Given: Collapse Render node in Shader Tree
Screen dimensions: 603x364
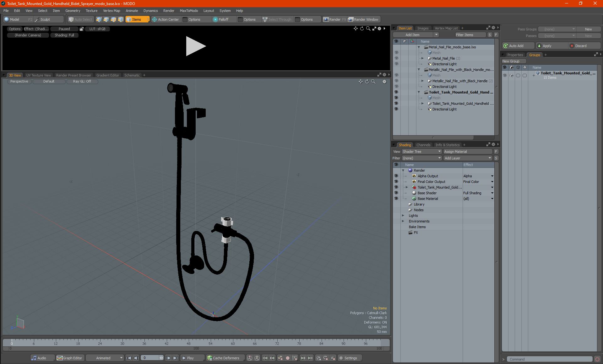Looking at the screenshot, I should coord(403,170).
